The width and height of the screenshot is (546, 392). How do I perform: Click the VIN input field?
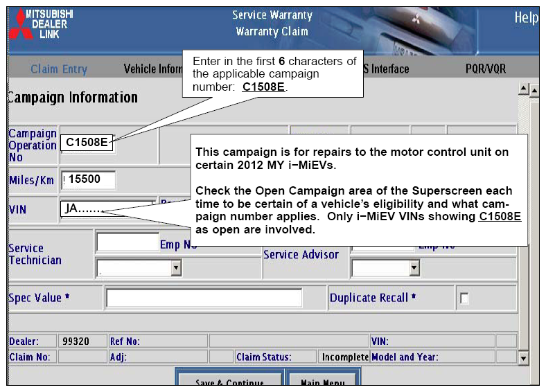[107, 209]
